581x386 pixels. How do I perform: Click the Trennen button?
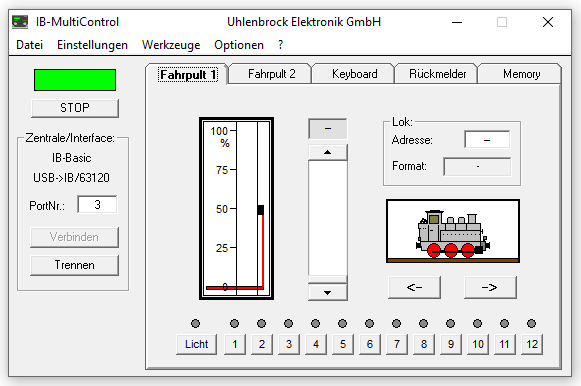click(74, 265)
